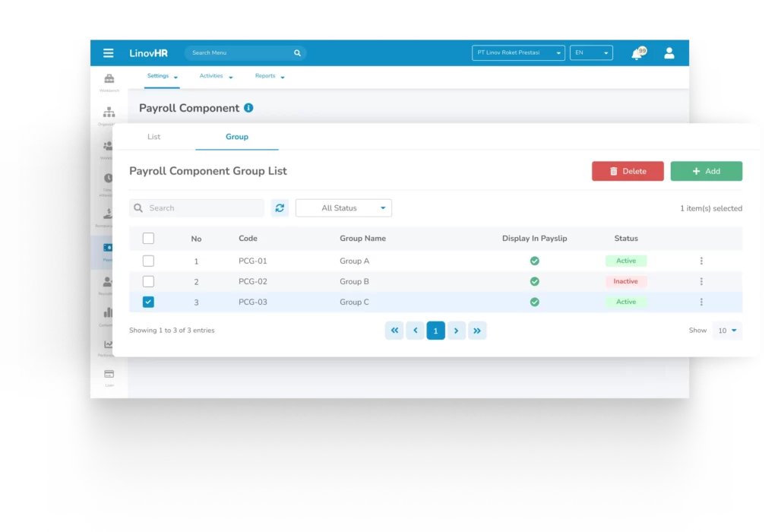Click the Active status badge for Group C

coord(626,302)
